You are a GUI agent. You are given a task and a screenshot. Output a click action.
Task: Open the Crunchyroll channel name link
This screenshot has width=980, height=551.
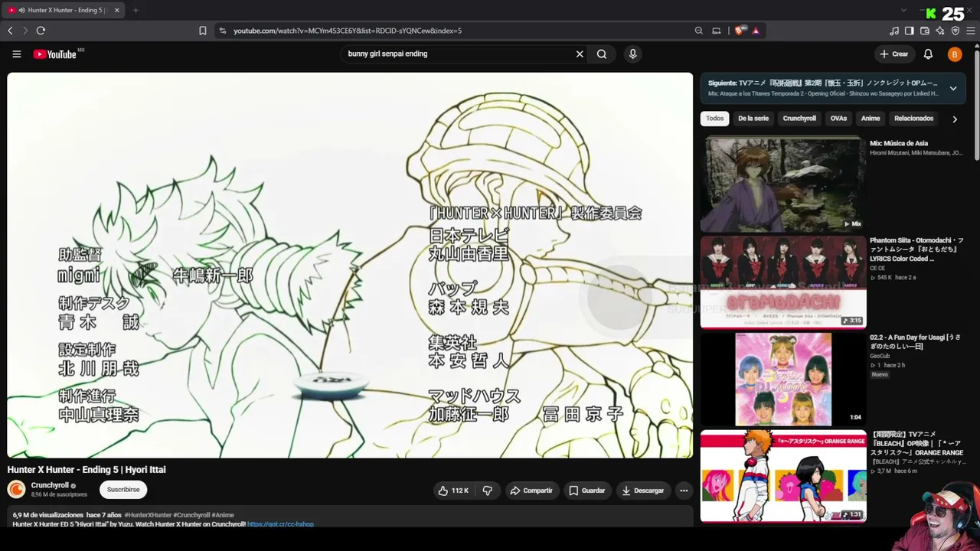tap(51, 485)
